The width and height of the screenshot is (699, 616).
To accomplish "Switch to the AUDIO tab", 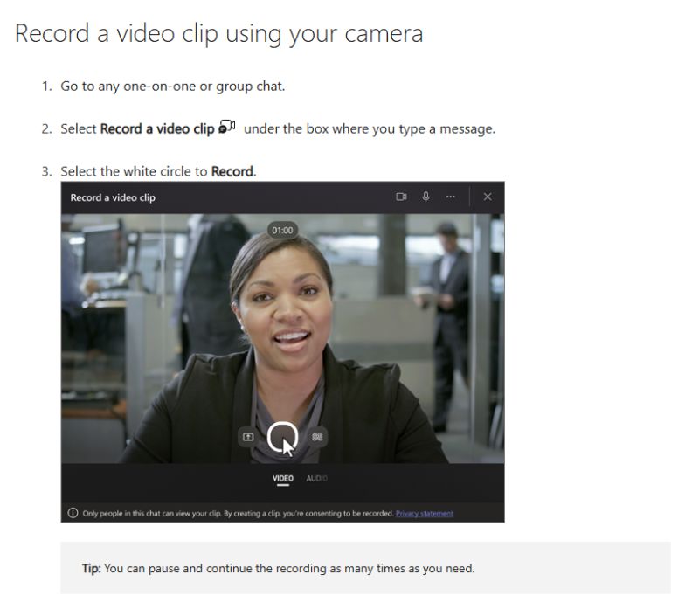I will [316, 478].
